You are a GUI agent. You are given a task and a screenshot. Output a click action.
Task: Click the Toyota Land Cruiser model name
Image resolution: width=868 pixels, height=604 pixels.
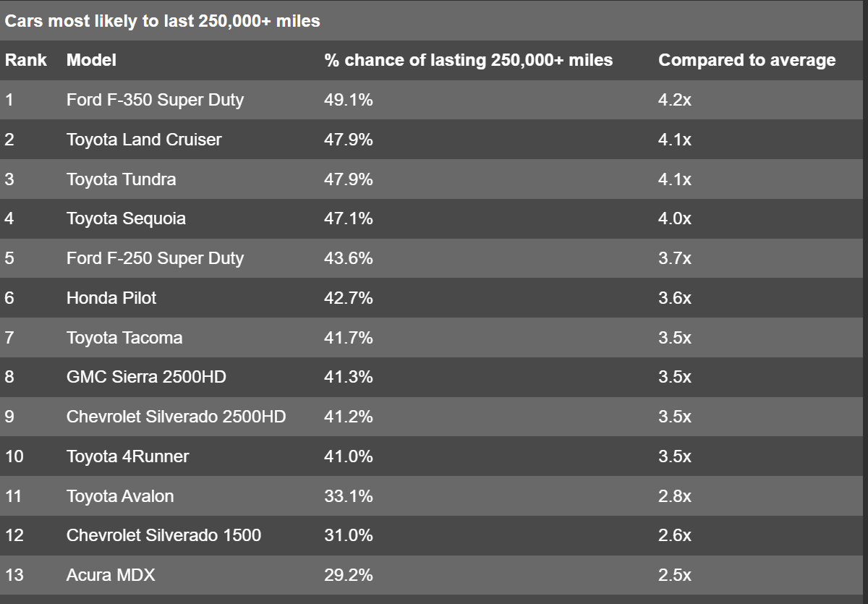[x=144, y=140]
